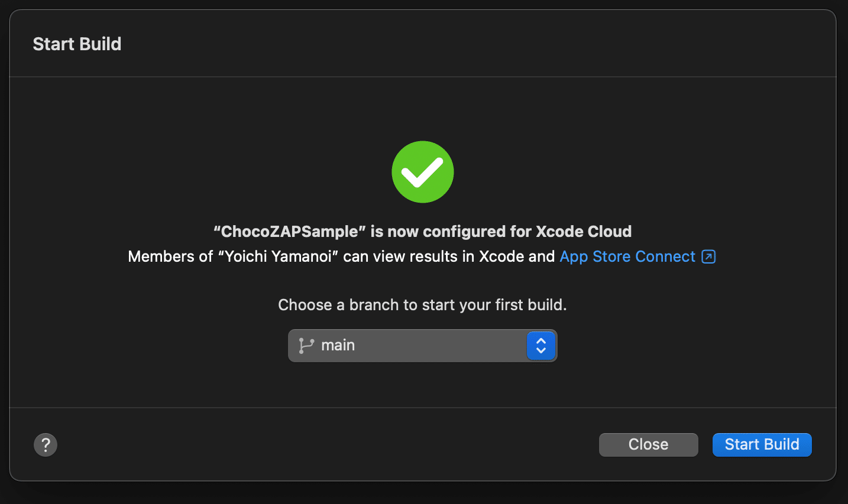Click the git branch icon beside main
This screenshot has height=504, width=848.
[x=306, y=346]
